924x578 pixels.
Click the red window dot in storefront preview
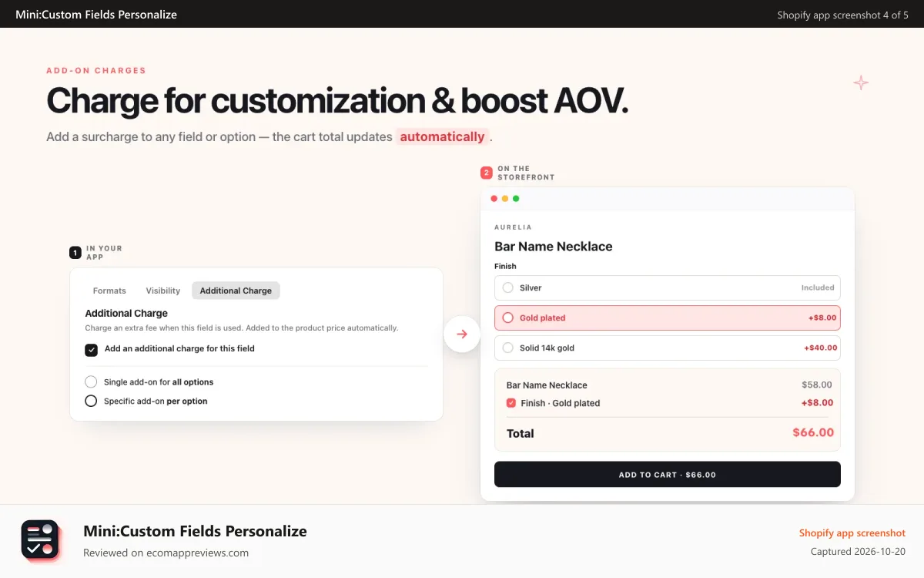pos(494,199)
